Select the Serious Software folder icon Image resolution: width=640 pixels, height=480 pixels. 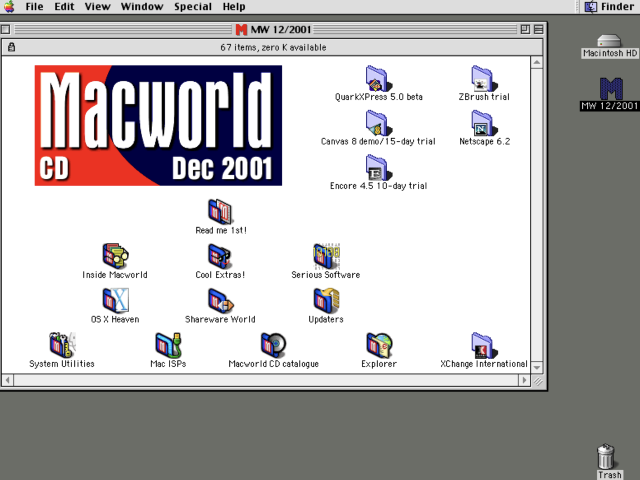pyautogui.click(x=326, y=256)
